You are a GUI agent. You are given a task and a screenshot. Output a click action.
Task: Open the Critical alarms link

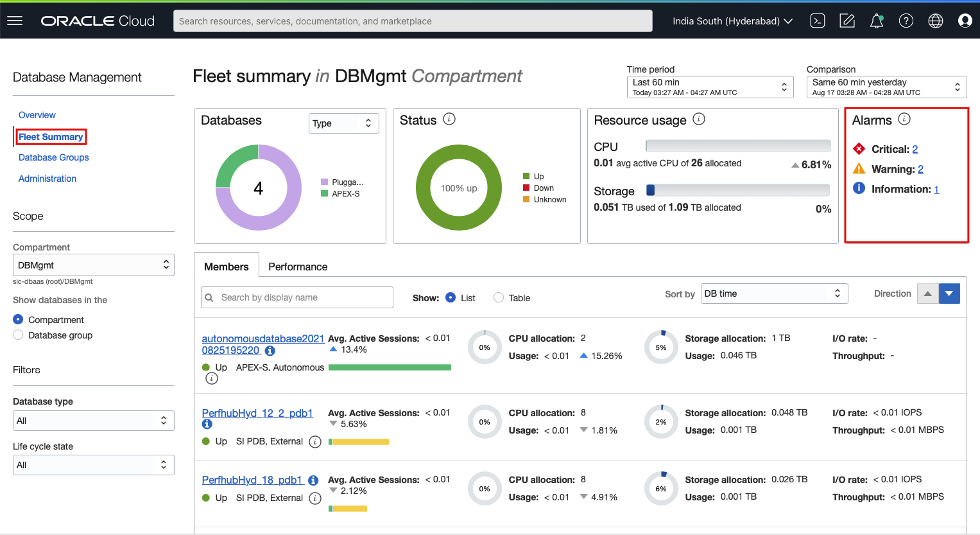[x=915, y=148]
